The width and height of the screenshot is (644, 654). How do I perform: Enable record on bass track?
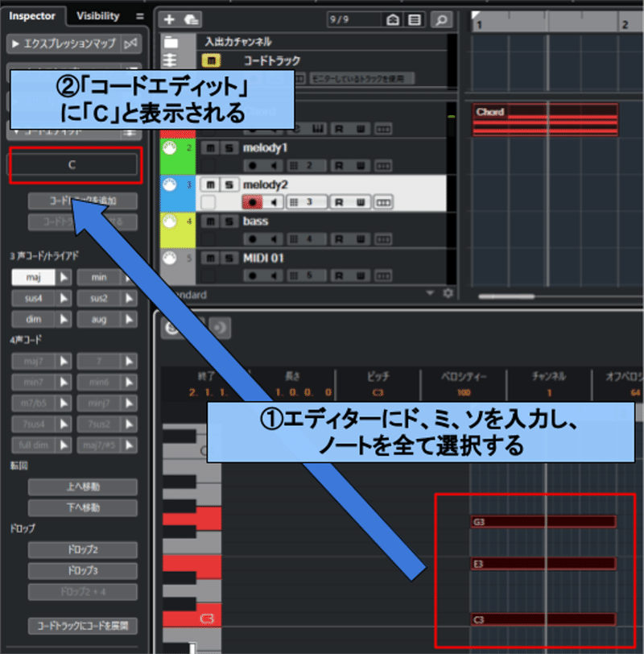click(252, 239)
